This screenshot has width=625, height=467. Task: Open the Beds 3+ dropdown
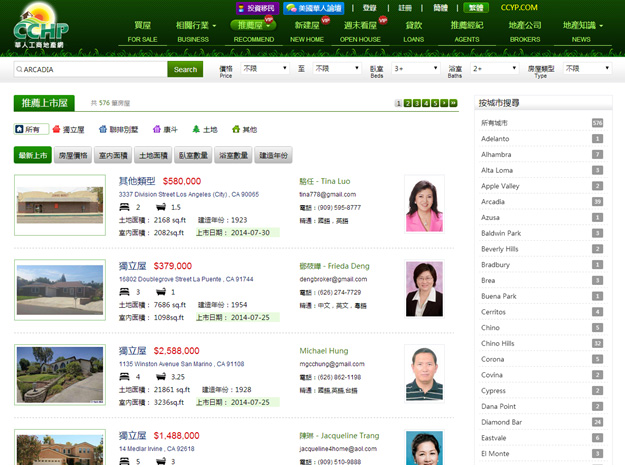pyautogui.click(x=416, y=69)
